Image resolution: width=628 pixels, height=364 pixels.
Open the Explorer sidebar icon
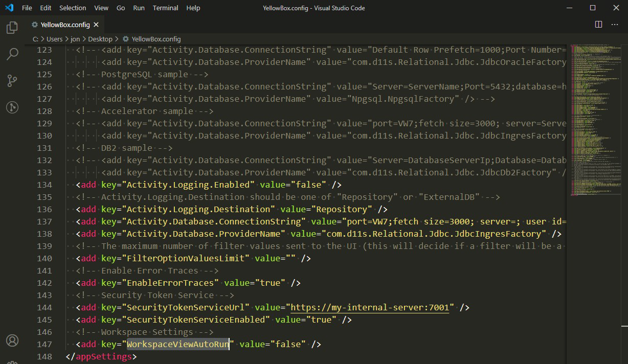(12, 28)
